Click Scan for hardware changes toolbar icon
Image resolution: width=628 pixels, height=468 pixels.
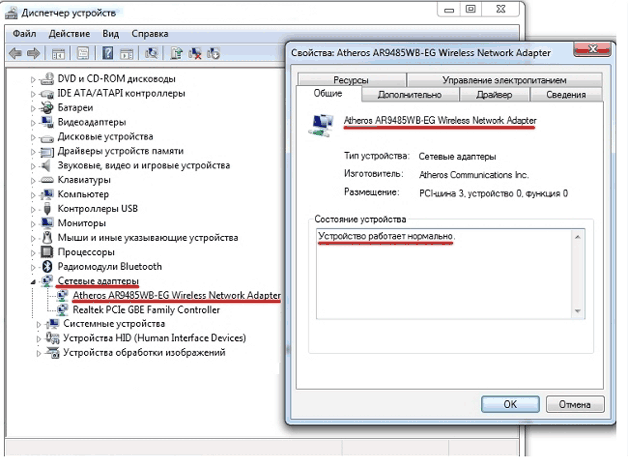[x=151, y=53]
